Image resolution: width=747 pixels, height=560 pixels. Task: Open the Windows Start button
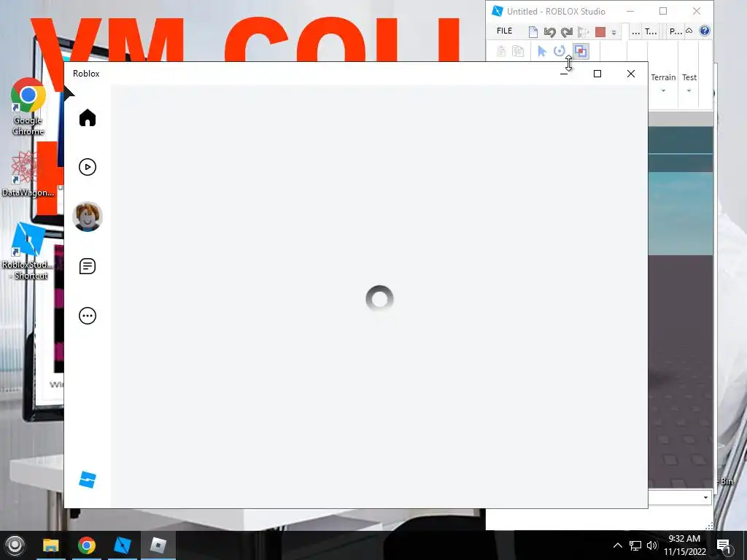[15, 545]
